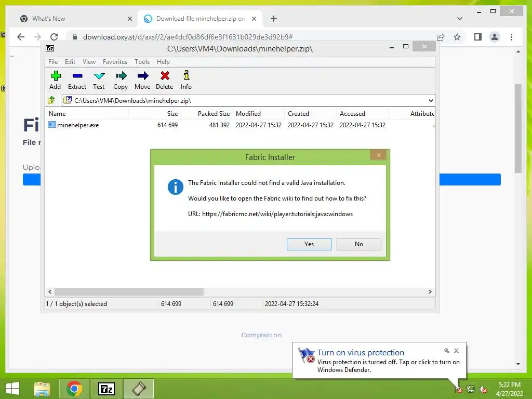
Task: Click the 2022-04-27 15:32:24 status entry
Action: point(291,303)
